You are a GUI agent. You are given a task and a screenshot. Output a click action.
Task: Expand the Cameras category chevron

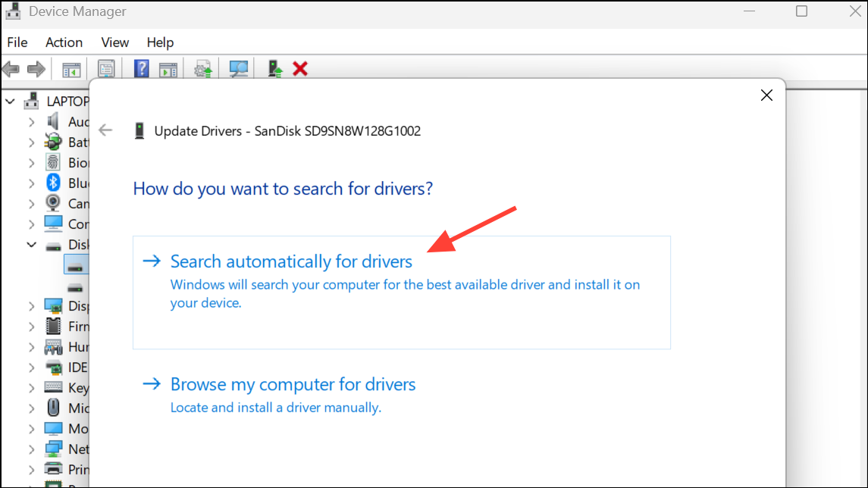[32, 204]
